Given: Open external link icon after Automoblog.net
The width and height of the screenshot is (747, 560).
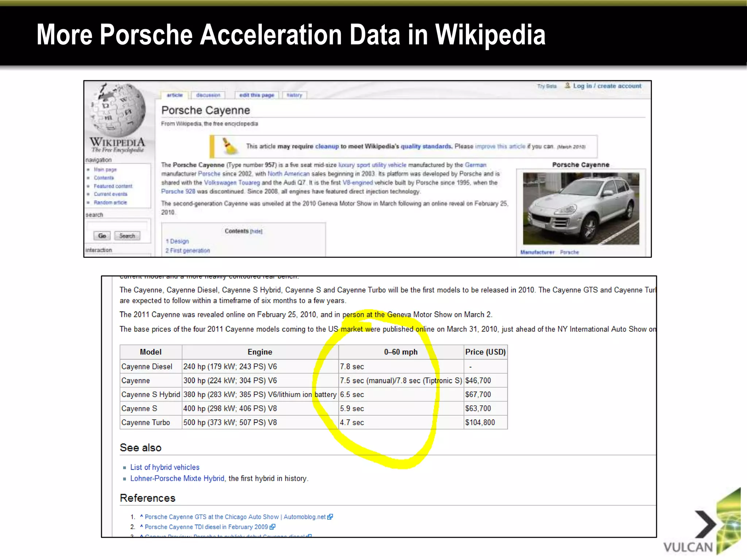Looking at the screenshot, I should click(330, 517).
